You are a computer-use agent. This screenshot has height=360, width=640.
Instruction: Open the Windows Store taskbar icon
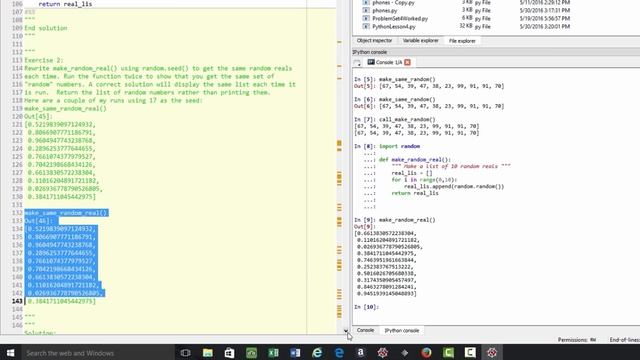point(229,353)
